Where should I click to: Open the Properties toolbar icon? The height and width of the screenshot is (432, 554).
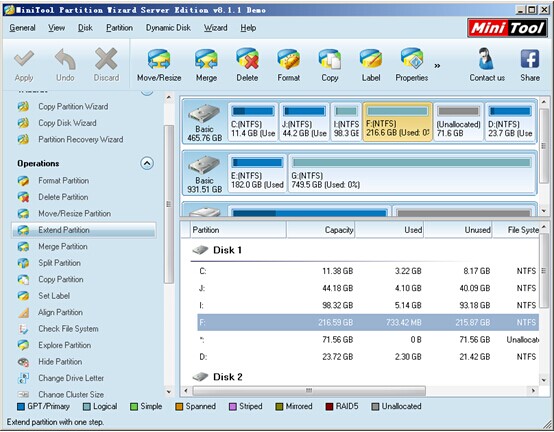click(x=412, y=59)
